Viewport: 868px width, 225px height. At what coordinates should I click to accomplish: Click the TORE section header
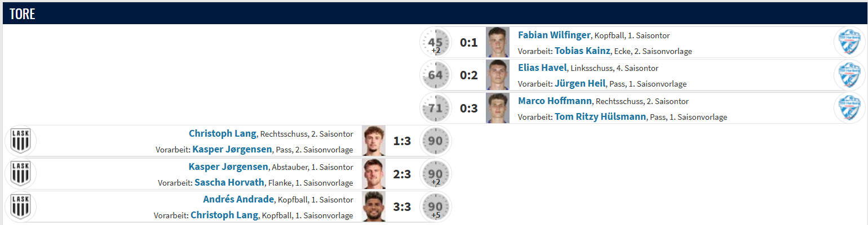[23, 14]
